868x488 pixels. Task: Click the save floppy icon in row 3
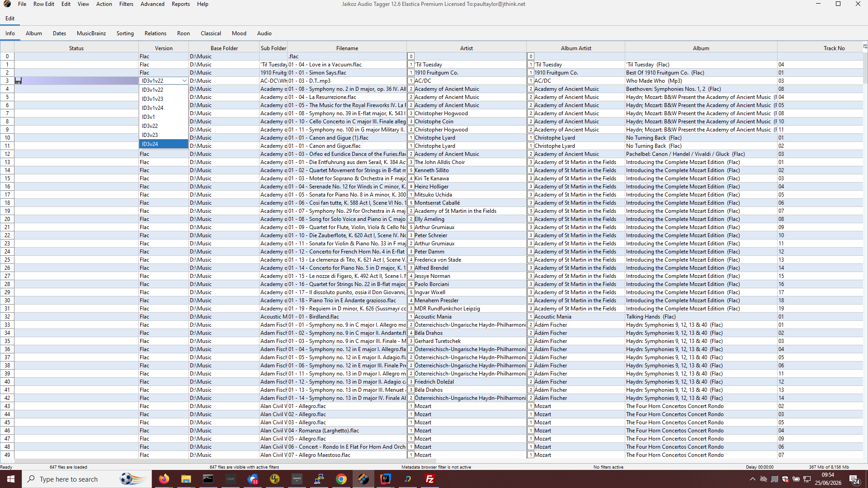click(x=19, y=80)
